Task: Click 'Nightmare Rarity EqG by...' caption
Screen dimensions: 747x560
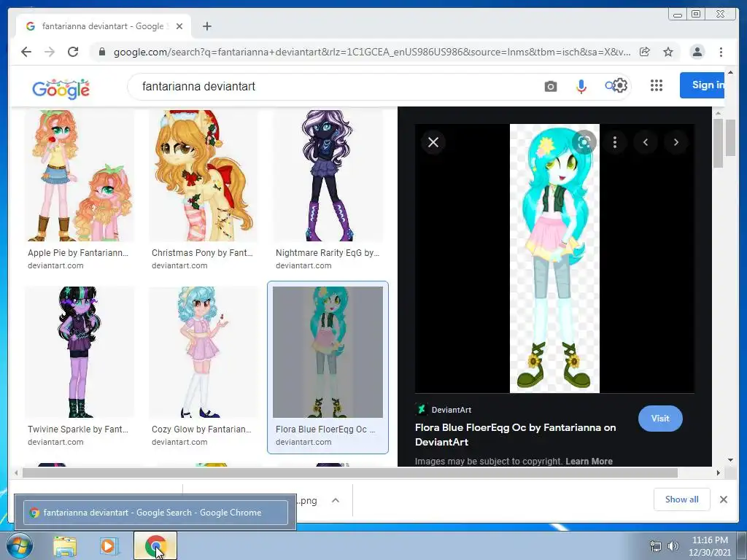Action: coord(328,253)
